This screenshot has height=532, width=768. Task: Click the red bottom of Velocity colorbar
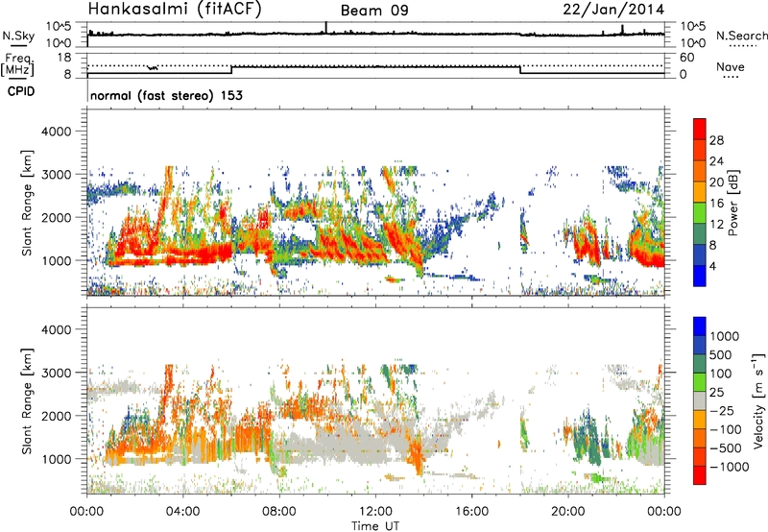point(700,475)
